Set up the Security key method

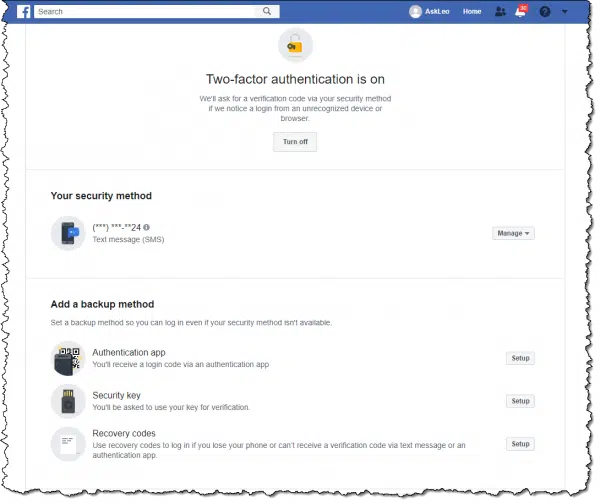point(520,401)
